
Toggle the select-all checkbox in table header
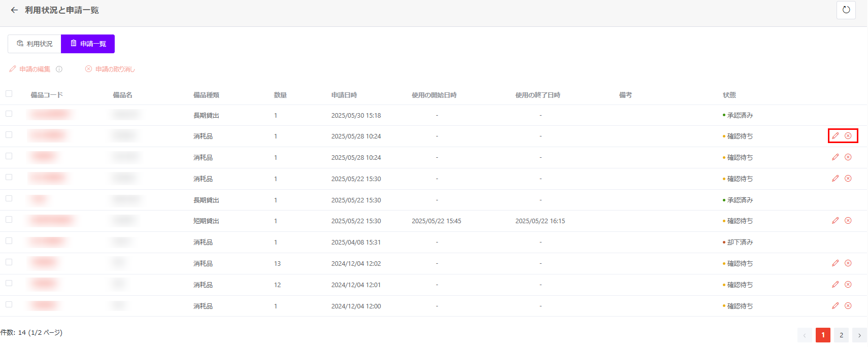click(x=9, y=94)
